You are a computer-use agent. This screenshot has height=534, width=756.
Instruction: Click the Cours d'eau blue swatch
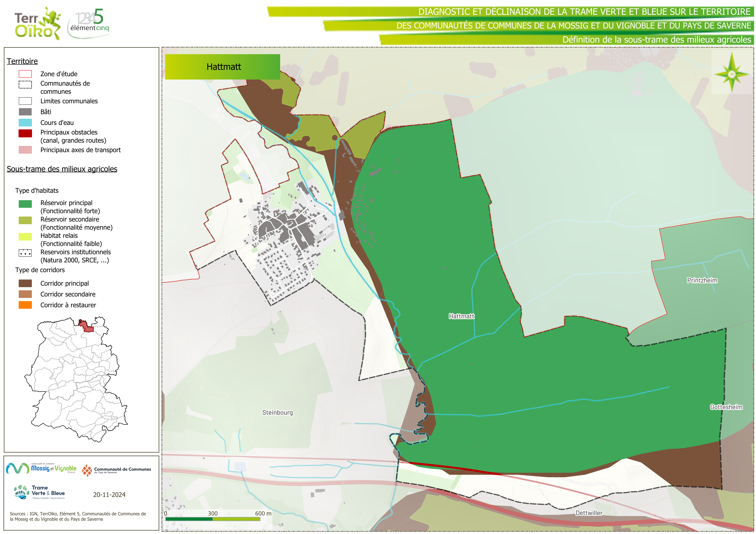25,123
